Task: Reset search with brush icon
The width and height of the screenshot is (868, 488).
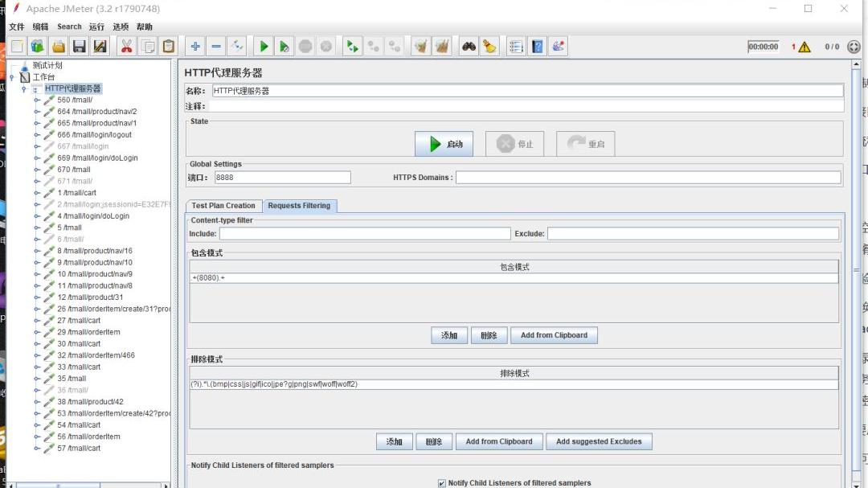Action: tap(489, 47)
